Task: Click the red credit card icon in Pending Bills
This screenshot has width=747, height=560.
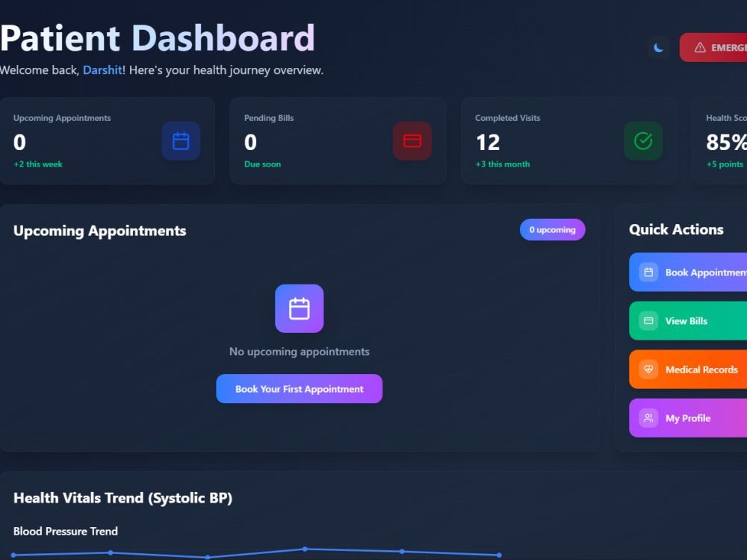Action: pos(412,141)
